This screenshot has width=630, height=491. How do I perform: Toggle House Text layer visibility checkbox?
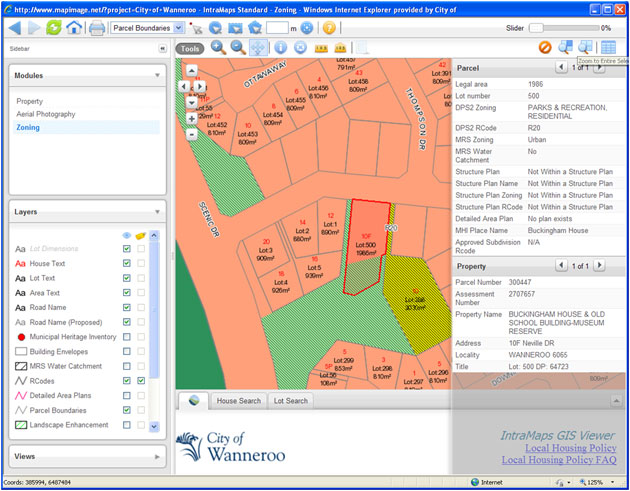(127, 263)
